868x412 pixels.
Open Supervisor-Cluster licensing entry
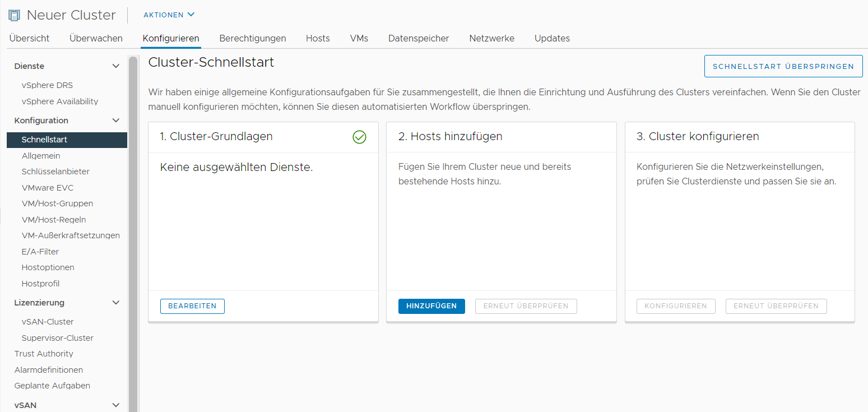58,338
